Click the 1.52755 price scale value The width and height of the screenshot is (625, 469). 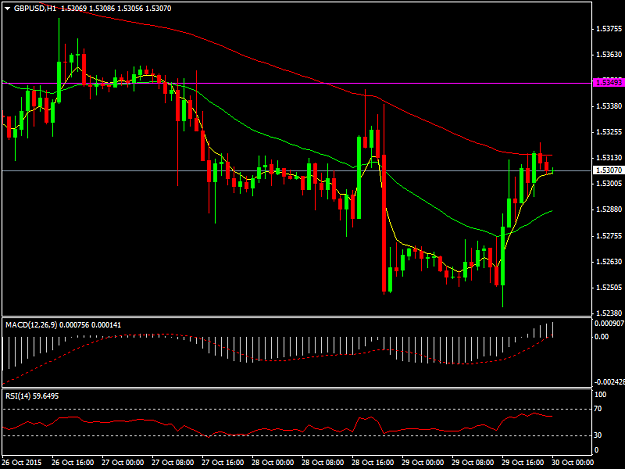tap(609, 236)
